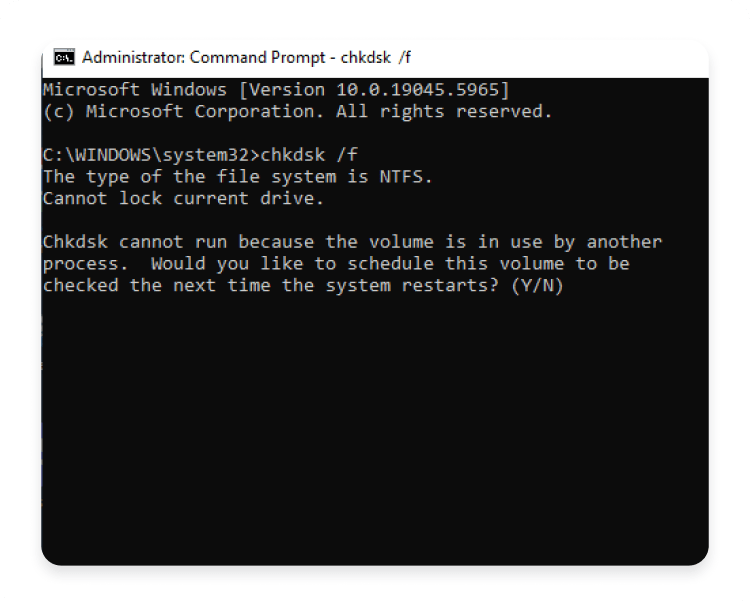Click the word NTFS in the output

coord(401,176)
